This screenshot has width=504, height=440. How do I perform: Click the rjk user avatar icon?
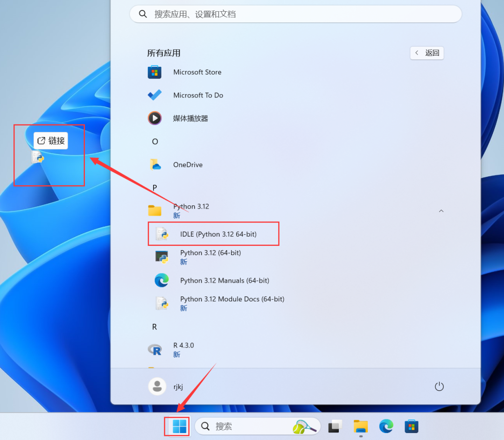[157, 386]
